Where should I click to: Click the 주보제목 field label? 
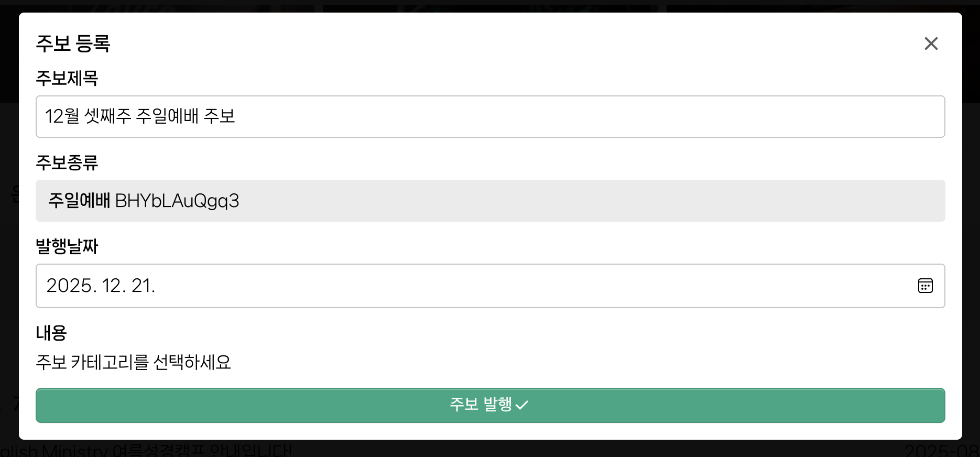67,78
